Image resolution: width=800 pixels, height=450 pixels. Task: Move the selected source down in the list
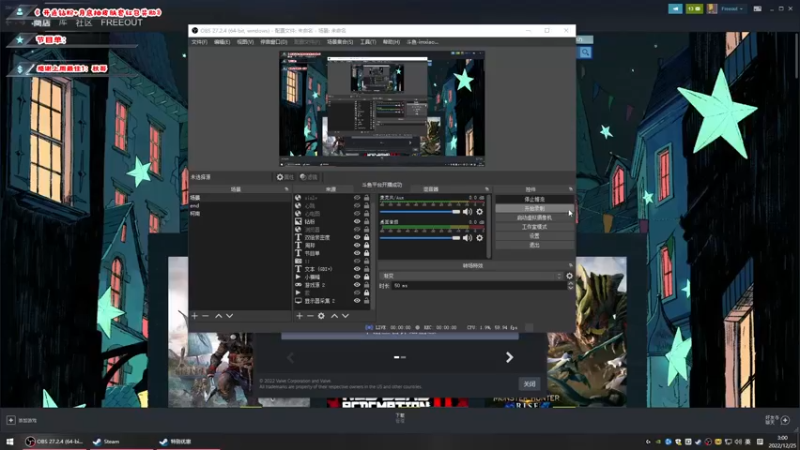click(x=345, y=316)
